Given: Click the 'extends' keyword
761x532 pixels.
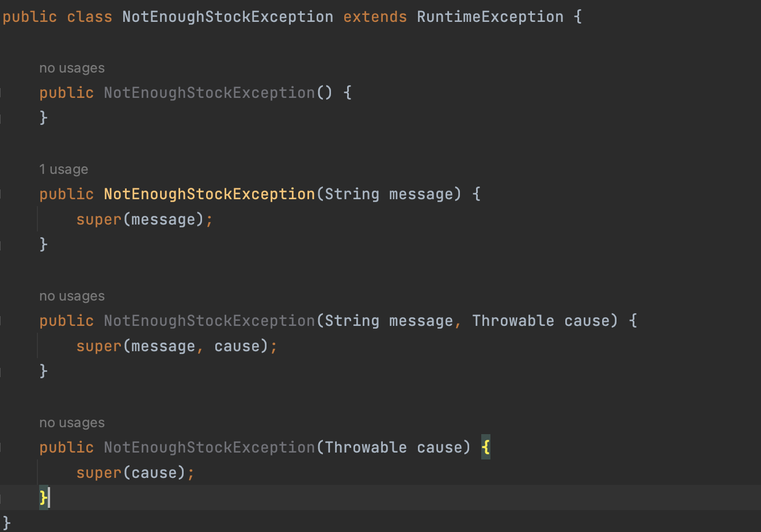Looking at the screenshot, I should pyautogui.click(x=375, y=17).
